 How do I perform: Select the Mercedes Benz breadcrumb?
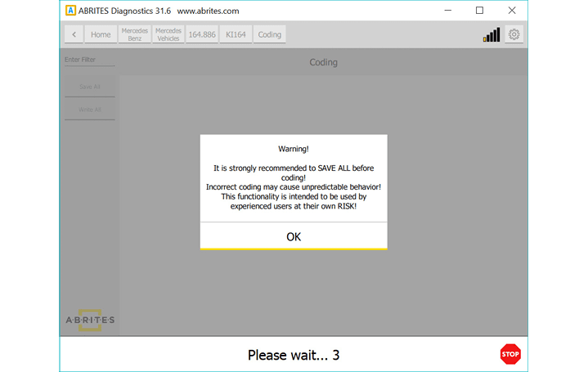point(134,34)
